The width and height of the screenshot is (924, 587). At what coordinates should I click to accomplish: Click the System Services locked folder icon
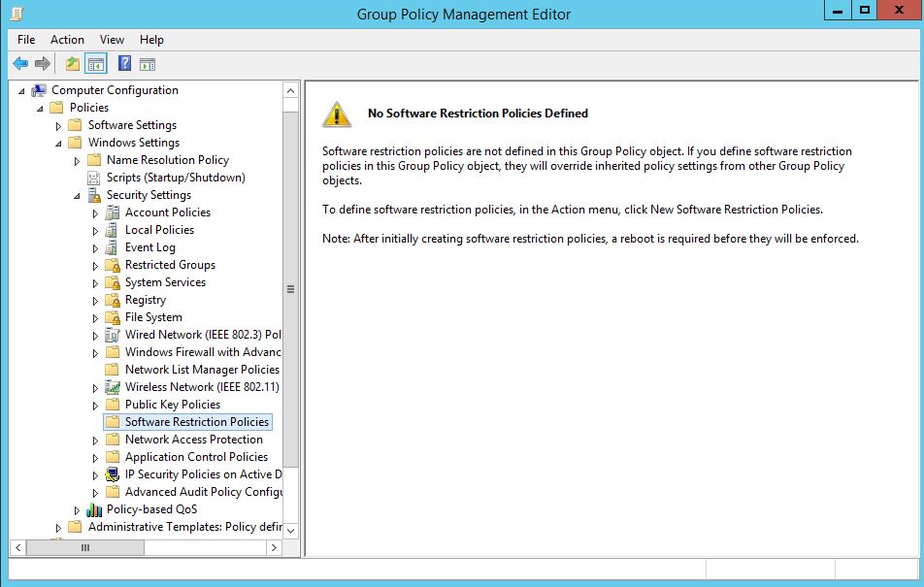[x=112, y=282]
